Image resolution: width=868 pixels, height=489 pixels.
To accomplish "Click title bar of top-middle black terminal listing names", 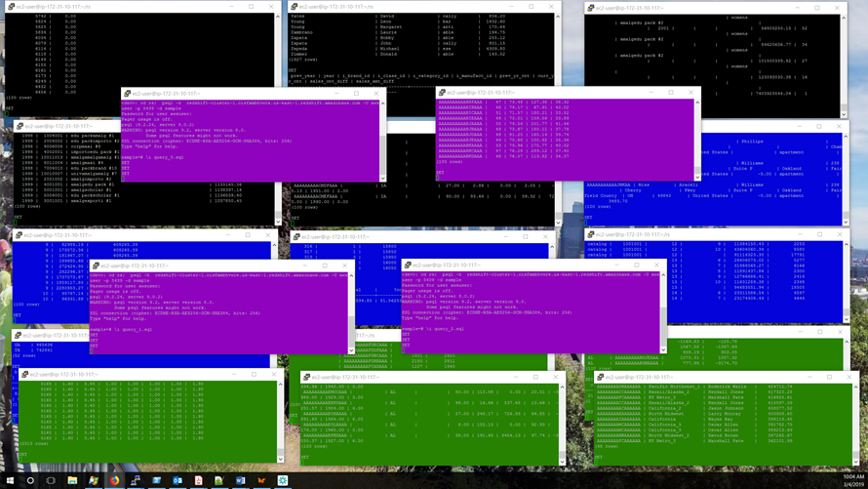I will [410, 6].
